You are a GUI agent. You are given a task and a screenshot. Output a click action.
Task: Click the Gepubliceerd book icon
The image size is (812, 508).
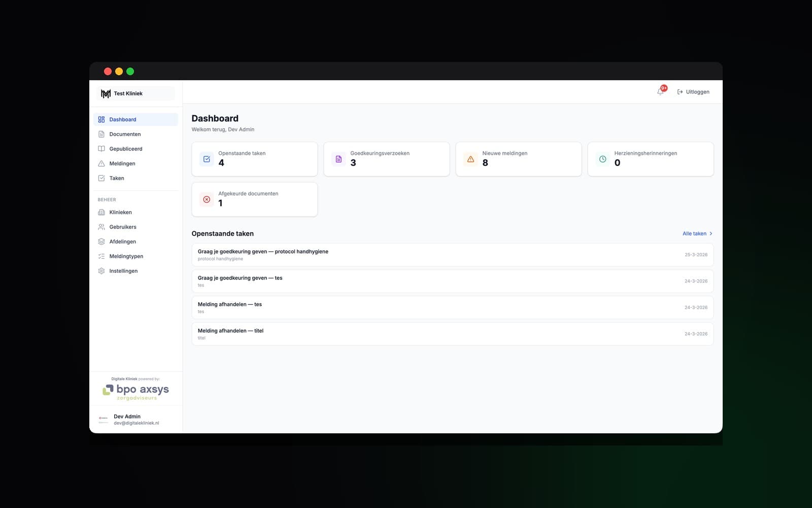click(x=101, y=148)
